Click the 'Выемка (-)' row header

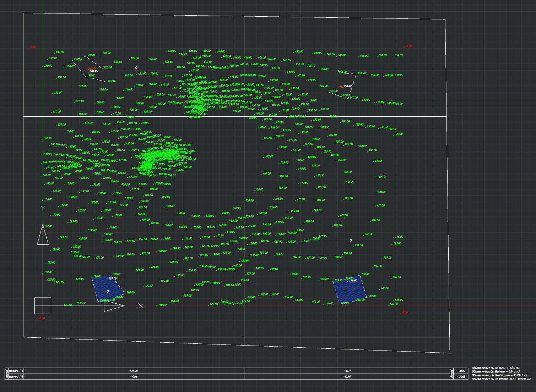click(x=16, y=377)
